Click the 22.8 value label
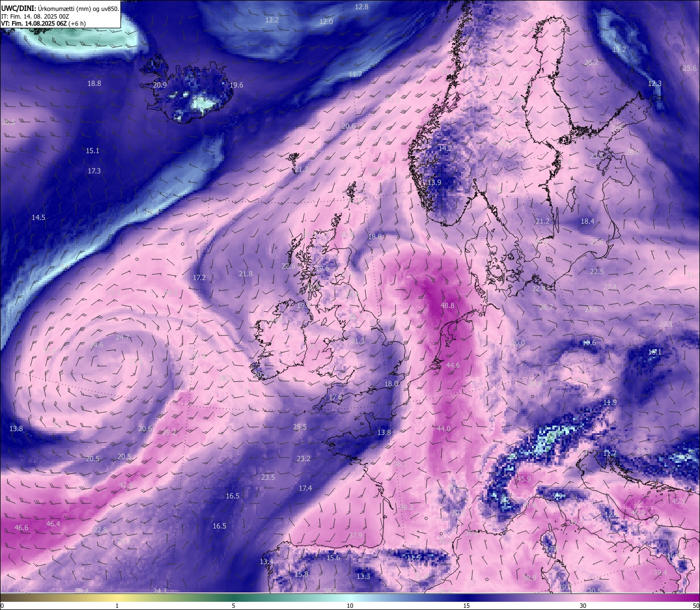This screenshot has width=700, height=610. 101,530
